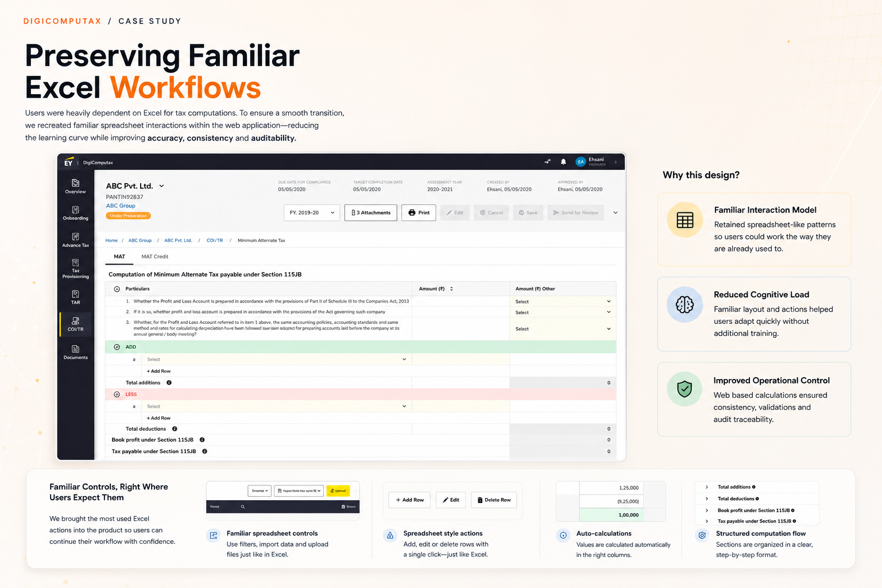The width and height of the screenshot is (882, 588).
Task: Click the EY logo in the header
Action: tap(68, 162)
